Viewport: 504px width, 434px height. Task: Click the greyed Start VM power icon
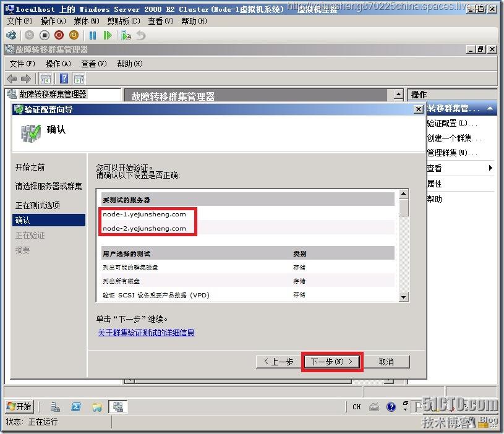click(x=29, y=35)
